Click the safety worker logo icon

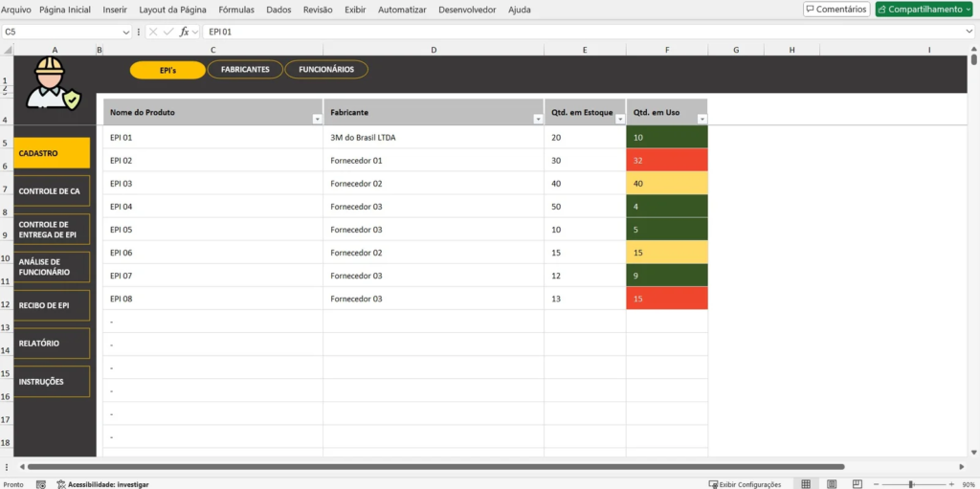pyautogui.click(x=54, y=83)
